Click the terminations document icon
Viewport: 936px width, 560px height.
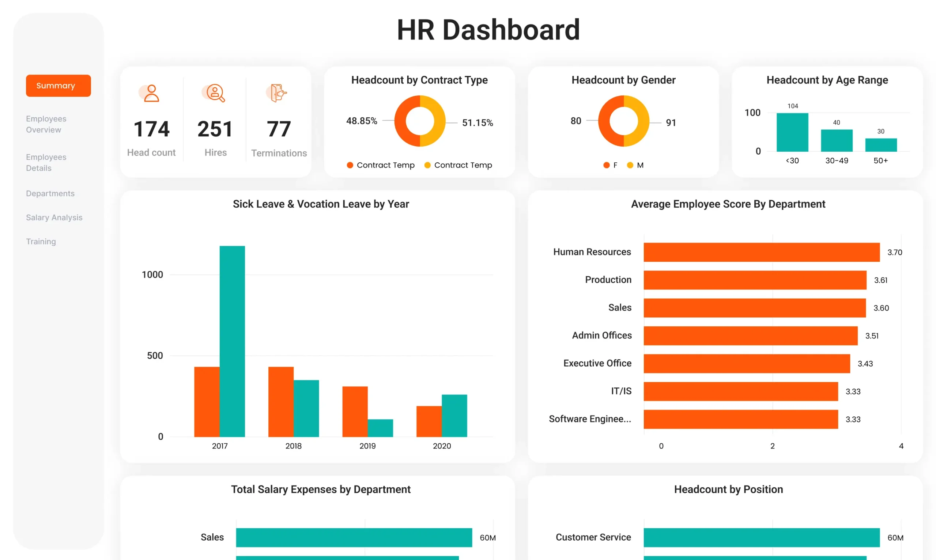pos(278,93)
